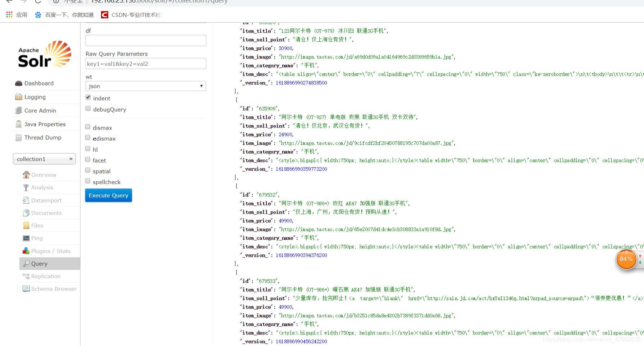Click the Thread Dump icon
This screenshot has height=346, width=644.
pyautogui.click(x=19, y=138)
